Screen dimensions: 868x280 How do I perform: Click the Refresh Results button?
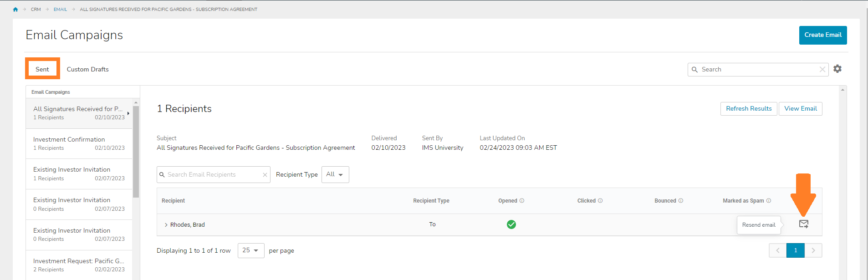click(x=748, y=109)
